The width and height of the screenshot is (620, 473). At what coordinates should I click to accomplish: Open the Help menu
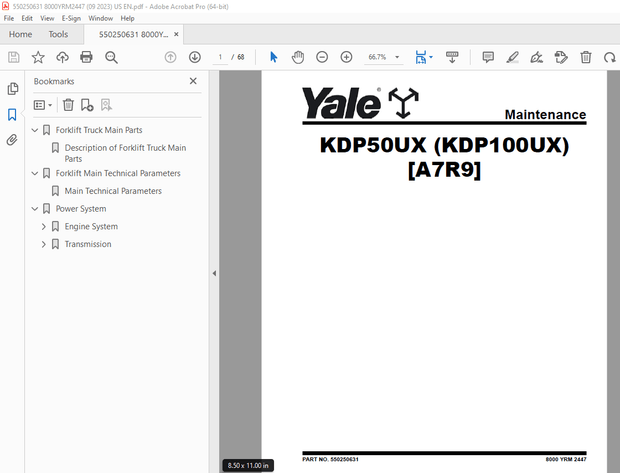[x=127, y=18]
